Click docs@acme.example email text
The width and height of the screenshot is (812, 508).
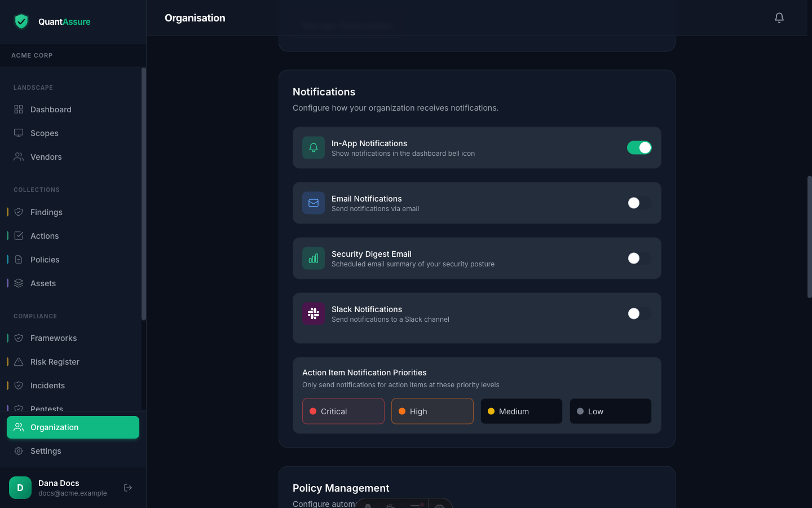73,493
